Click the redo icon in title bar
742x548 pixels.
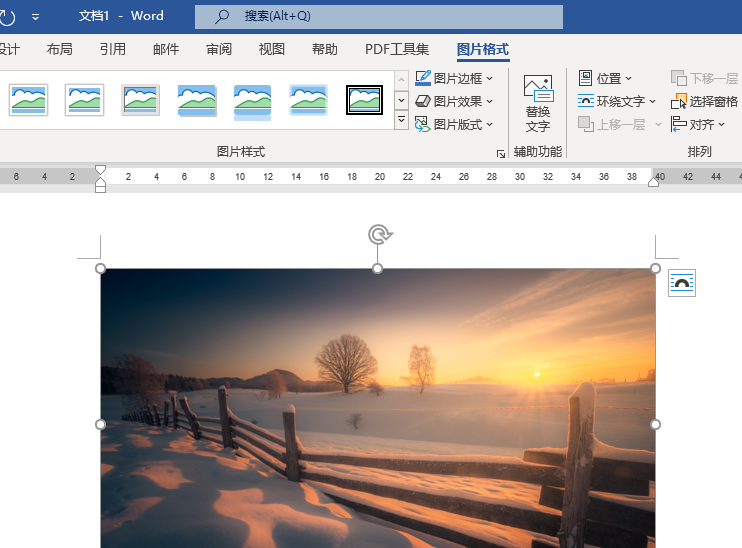pyautogui.click(x=7, y=17)
